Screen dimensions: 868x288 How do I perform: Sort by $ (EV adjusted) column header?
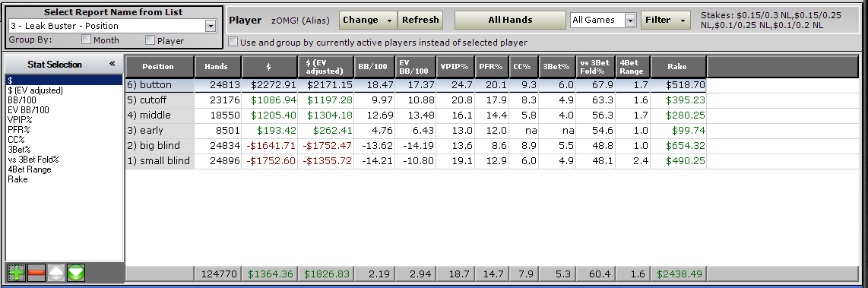point(325,66)
